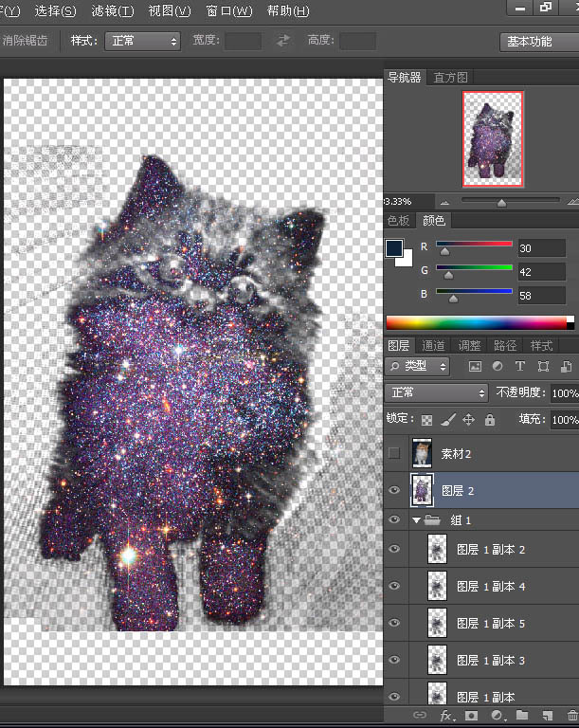Click the type layer filter icon
The height and width of the screenshot is (728, 579).
(x=520, y=366)
